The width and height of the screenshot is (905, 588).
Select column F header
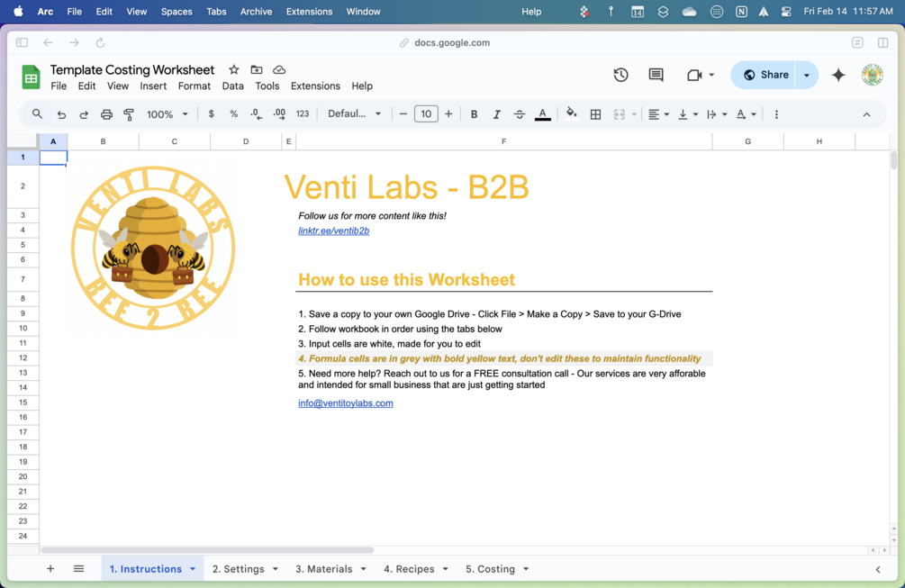(x=504, y=141)
